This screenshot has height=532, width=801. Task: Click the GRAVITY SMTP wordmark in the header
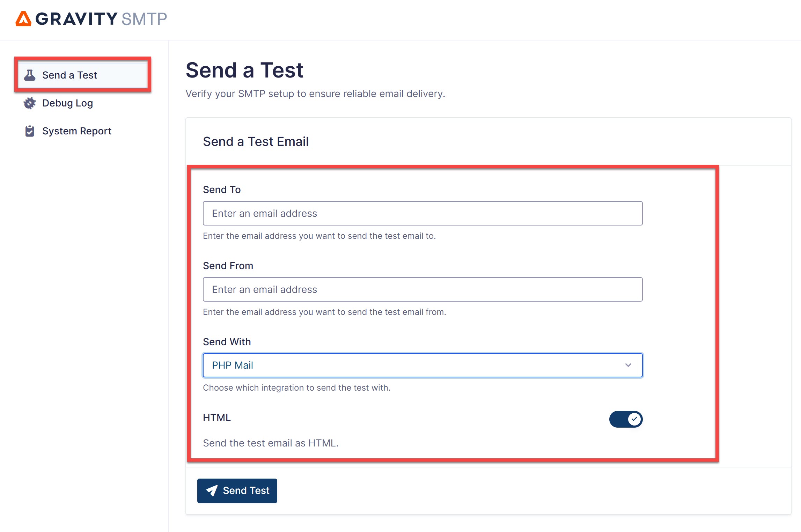pyautogui.click(x=101, y=19)
